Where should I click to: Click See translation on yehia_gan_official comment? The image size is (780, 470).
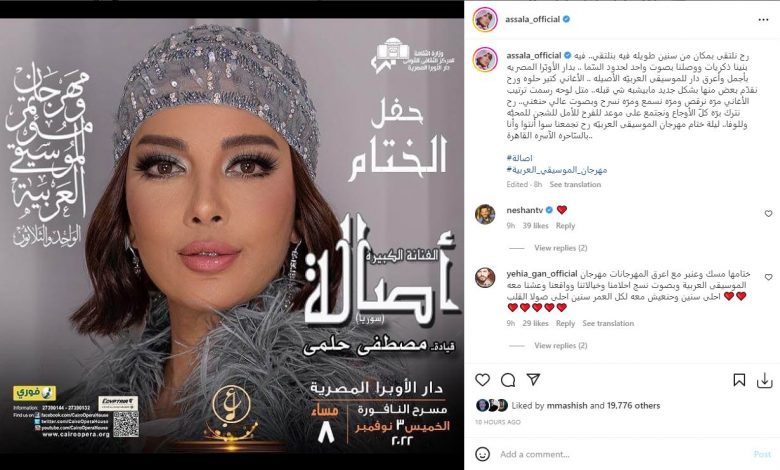click(x=608, y=323)
